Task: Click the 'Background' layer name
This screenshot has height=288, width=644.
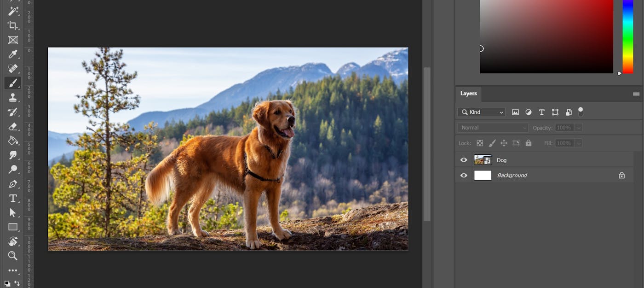Action: pos(512,175)
